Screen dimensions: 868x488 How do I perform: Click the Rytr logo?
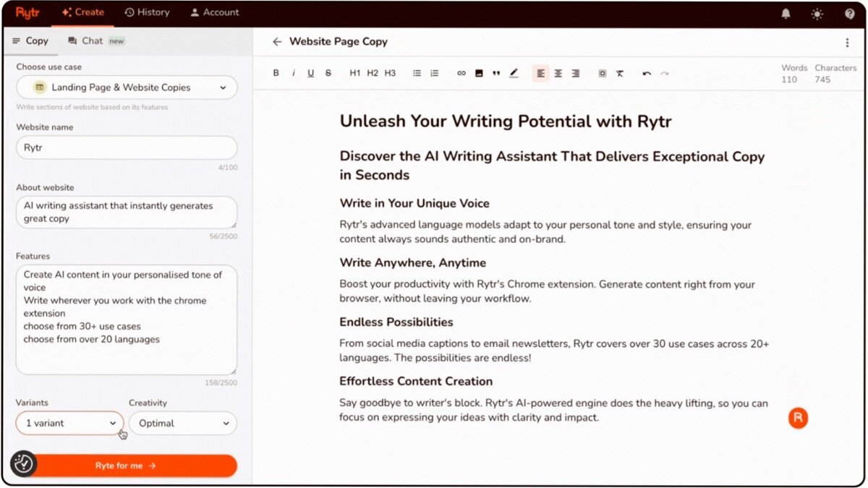pyautogui.click(x=27, y=12)
